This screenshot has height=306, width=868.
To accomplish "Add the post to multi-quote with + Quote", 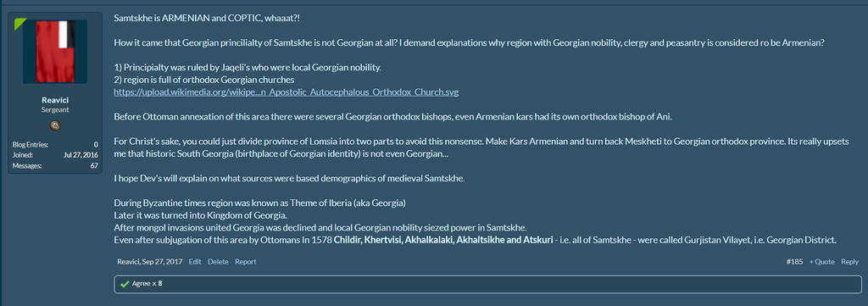I will click(x=822, y=262).
